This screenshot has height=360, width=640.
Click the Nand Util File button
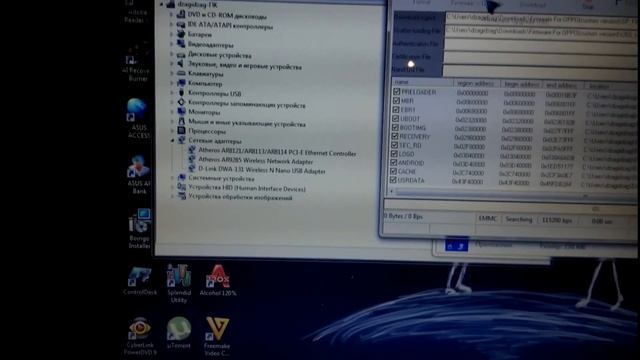(416, 70)
